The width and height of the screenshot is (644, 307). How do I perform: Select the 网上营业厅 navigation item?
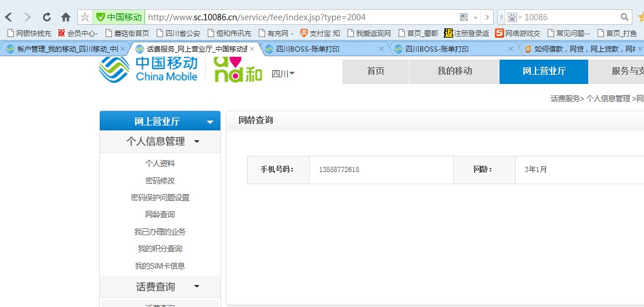point(544,71)
